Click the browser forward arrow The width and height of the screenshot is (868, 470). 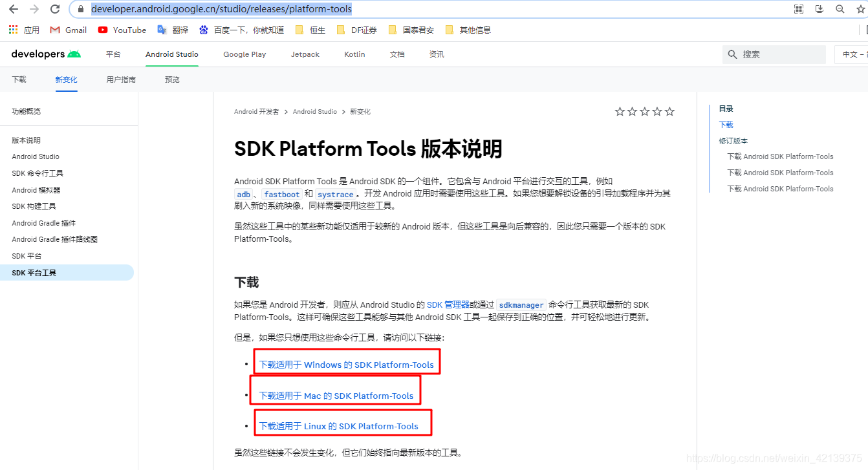click(34, 9)
